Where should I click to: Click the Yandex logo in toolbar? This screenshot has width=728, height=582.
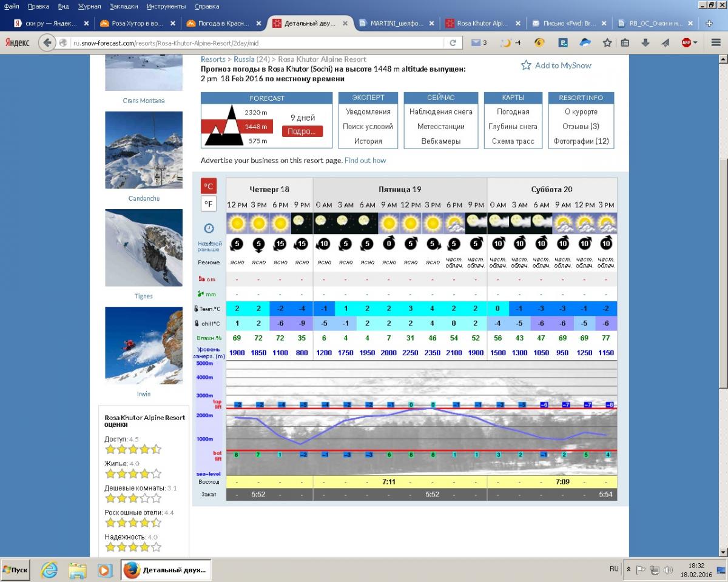point(18,43)
